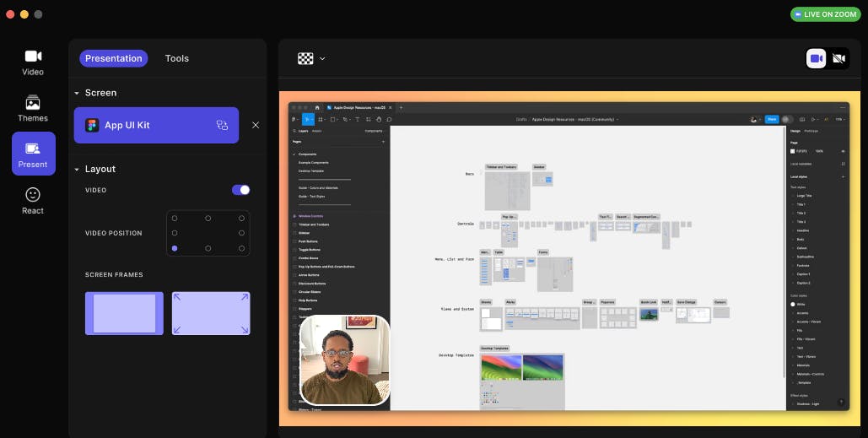The image size is (868, 438).
Task: Choose bottom-center video position
Action: [208, 248]
